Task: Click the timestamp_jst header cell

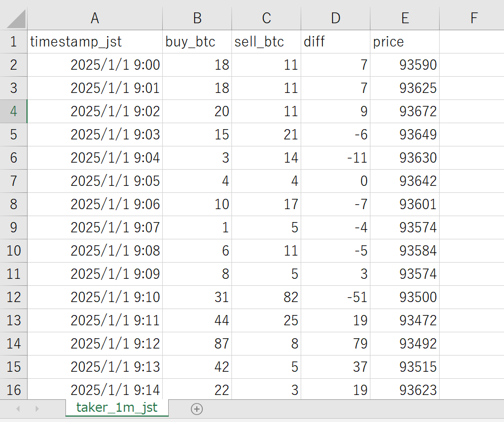Action: click(95, 42)
